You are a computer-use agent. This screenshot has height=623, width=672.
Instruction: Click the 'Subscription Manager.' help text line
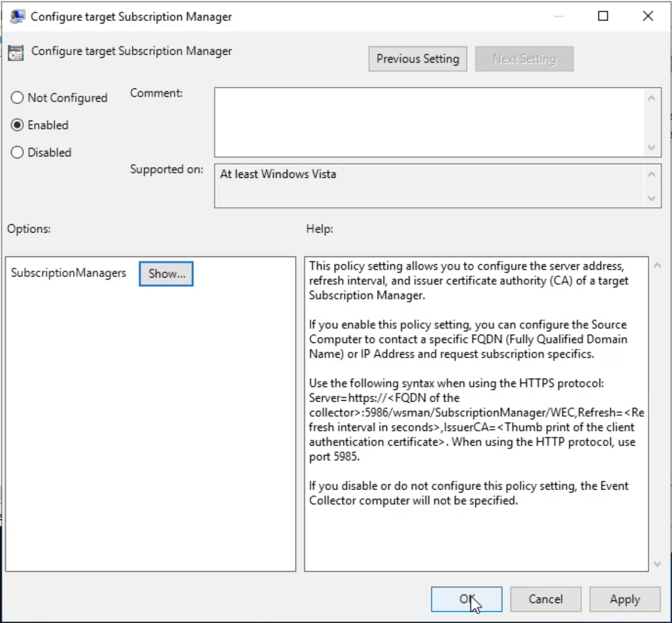[367, 295]
